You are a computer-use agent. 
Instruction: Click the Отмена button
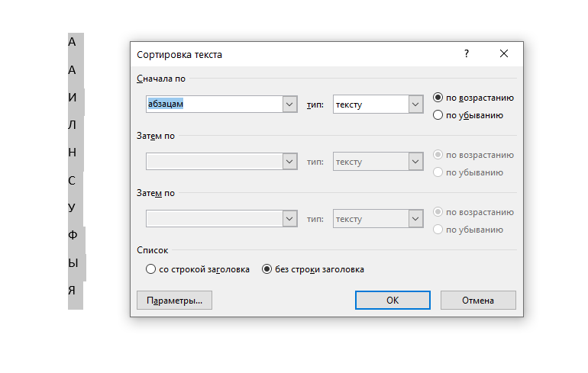pos(478,301)
